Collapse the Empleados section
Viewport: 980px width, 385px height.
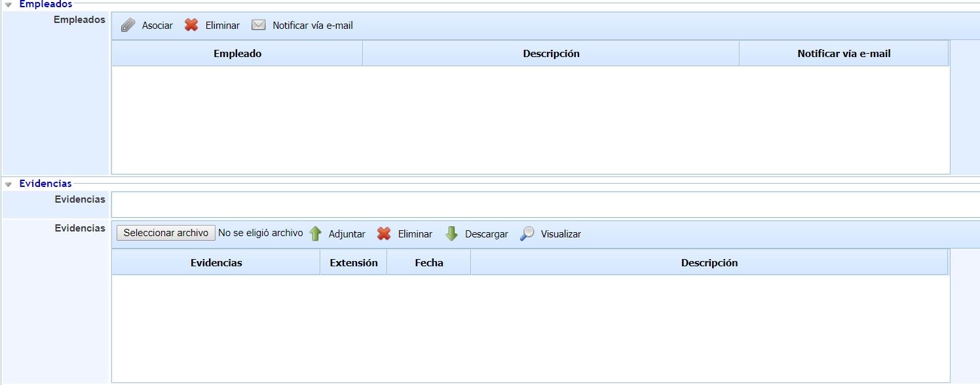pyautogui.click(x=8, y=4)
